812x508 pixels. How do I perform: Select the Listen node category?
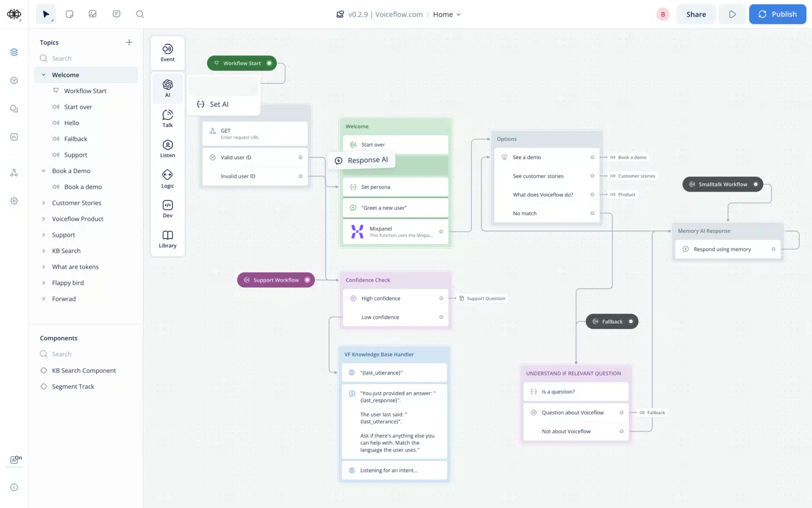tap(167, 148)
